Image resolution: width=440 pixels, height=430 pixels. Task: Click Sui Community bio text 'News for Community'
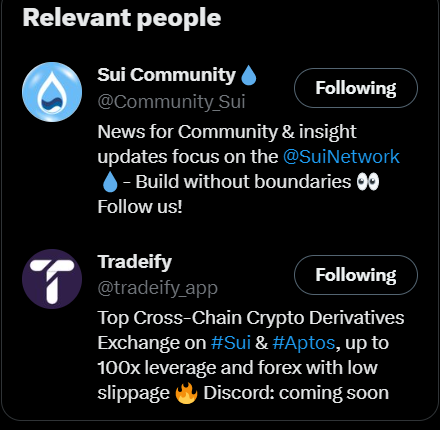tap(187, 132)
